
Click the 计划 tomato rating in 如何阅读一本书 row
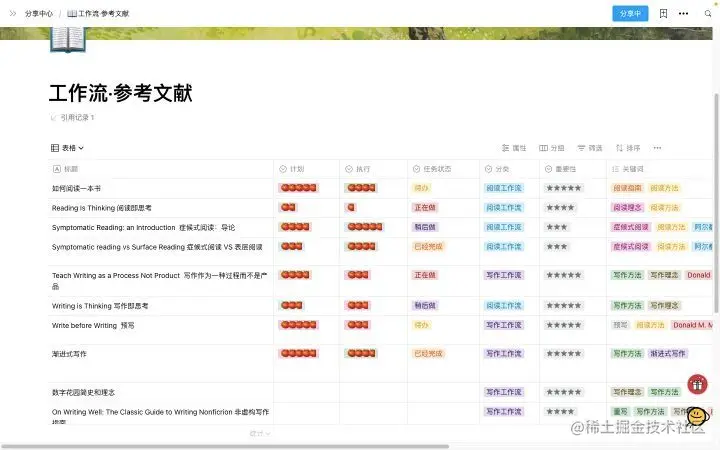tap(298, 188)
